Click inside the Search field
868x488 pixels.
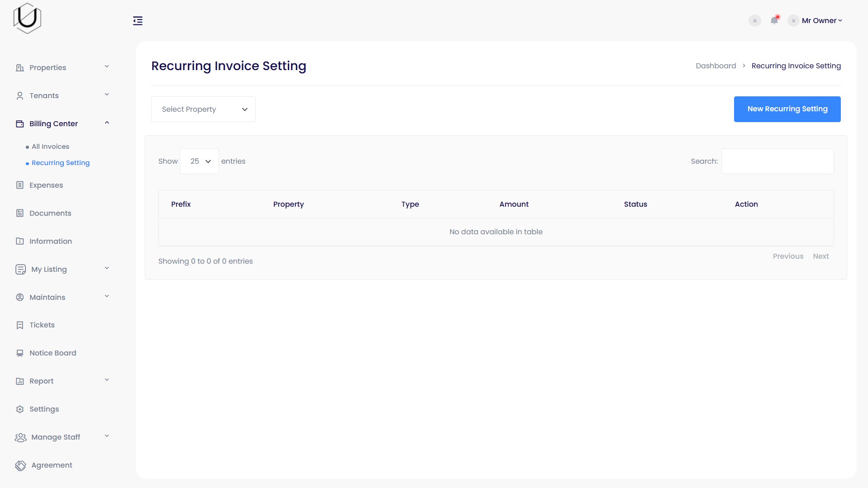tap(777, 161)
